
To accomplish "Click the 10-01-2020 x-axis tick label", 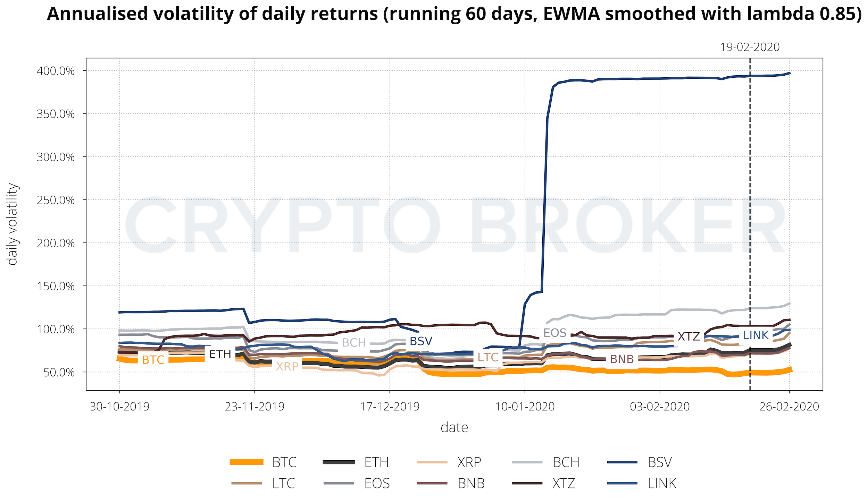I will coord(525,406).
